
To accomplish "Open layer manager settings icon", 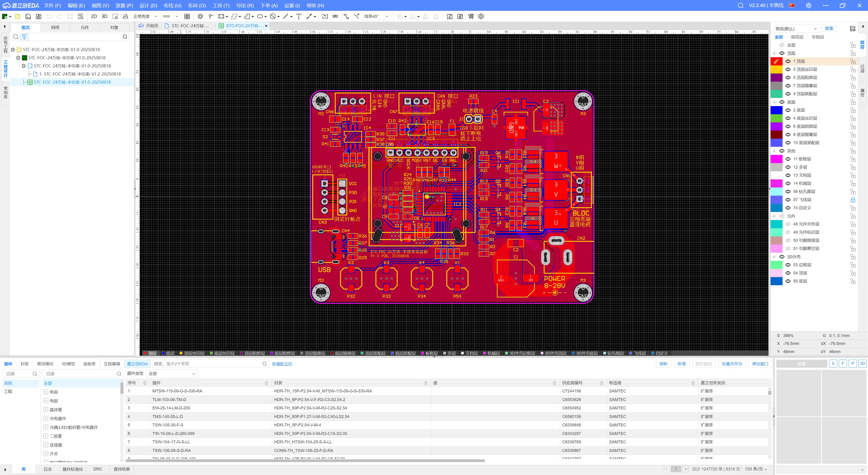I will click(852, 29).
